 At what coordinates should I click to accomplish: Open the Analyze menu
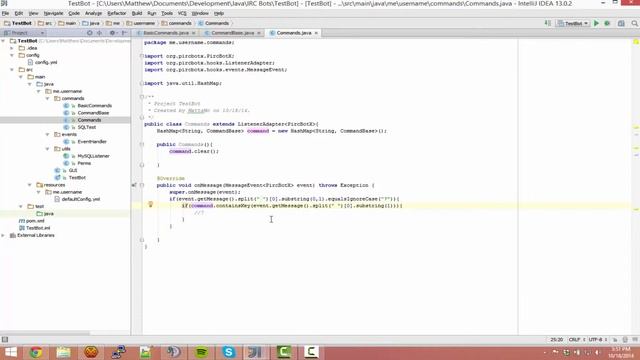[x=93, y=13]
